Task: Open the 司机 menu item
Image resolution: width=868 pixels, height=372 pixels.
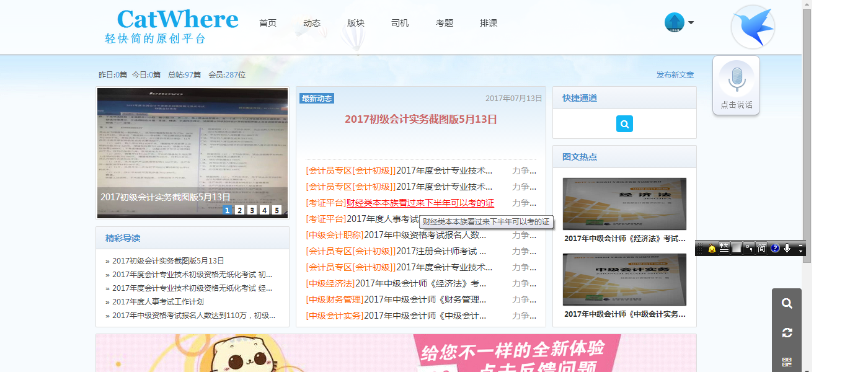Action: tap(400, 23)
